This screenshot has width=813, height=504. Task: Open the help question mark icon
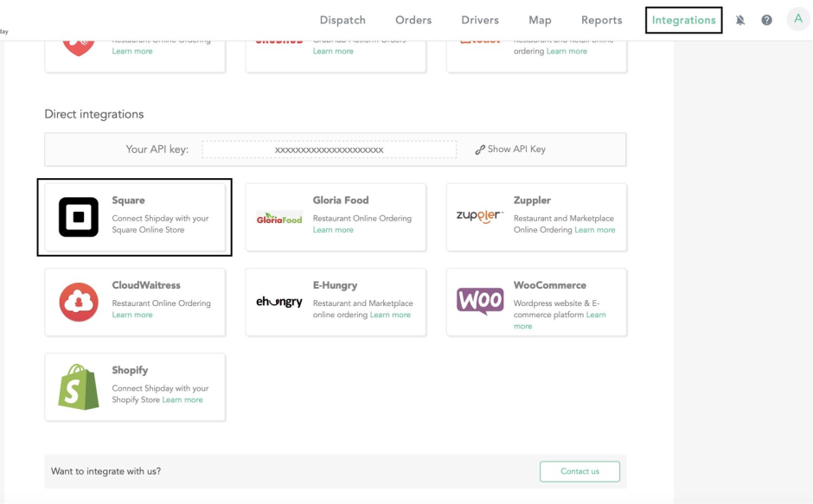(766, 20)
